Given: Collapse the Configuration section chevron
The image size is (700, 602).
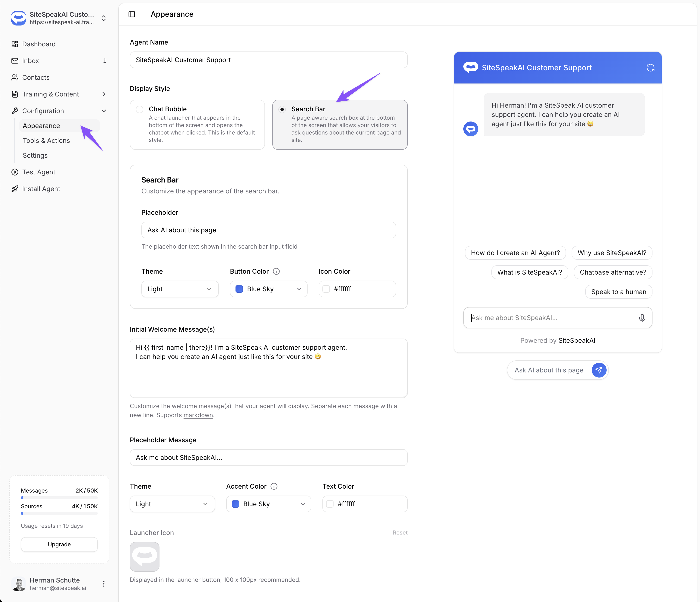Looking at the screenshot, I should point(104,111).
